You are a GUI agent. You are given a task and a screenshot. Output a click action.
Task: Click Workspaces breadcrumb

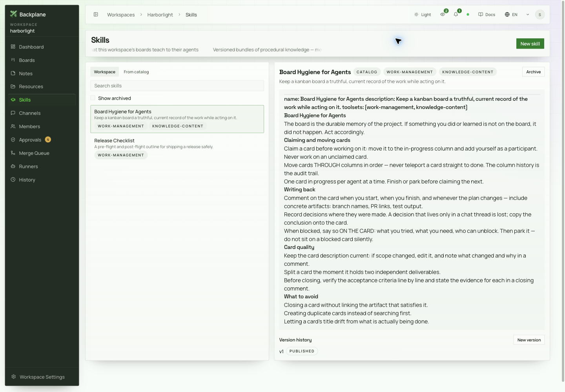(121, 15)
